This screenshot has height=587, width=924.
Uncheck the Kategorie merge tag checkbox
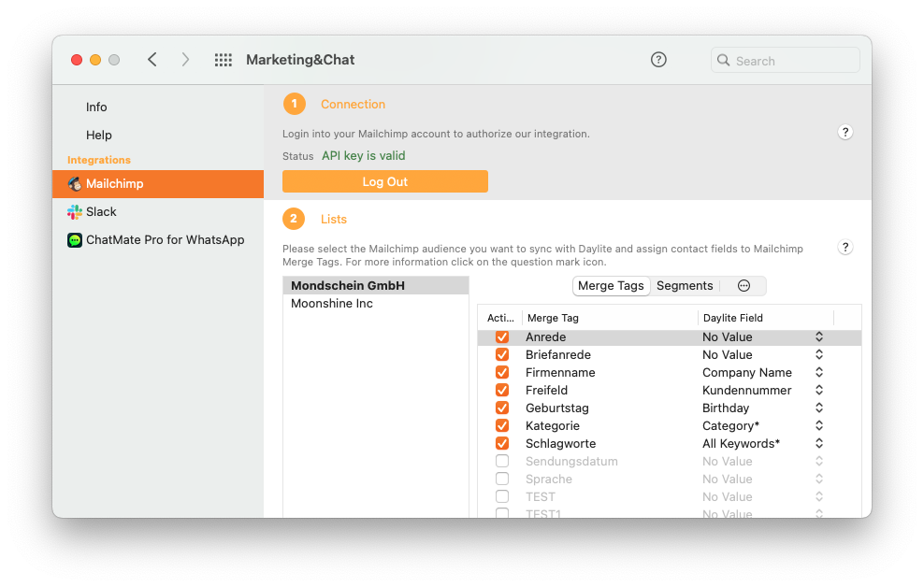(x=502, y=425)
